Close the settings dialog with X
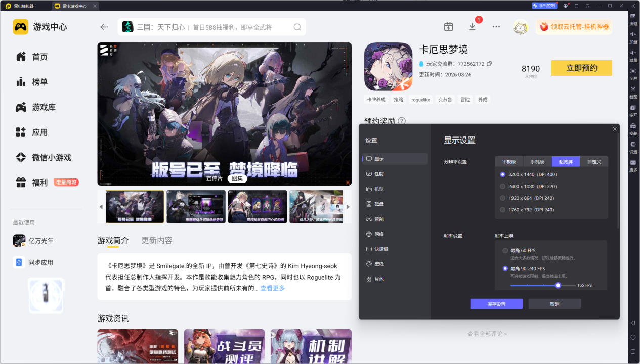This screenshot has width=640, height=364. point(615,129)
